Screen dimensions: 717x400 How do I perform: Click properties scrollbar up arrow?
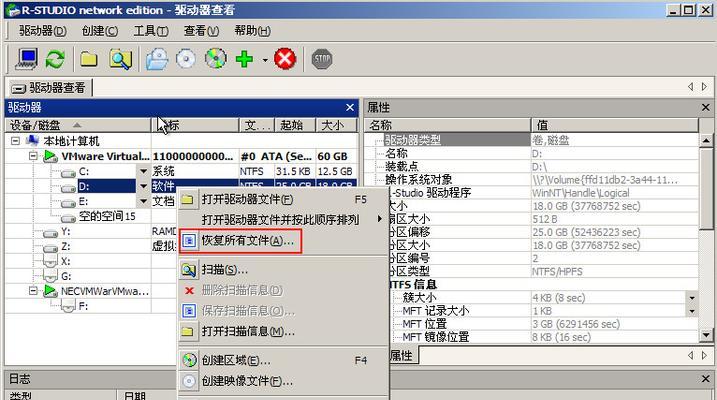coord(706,140)
